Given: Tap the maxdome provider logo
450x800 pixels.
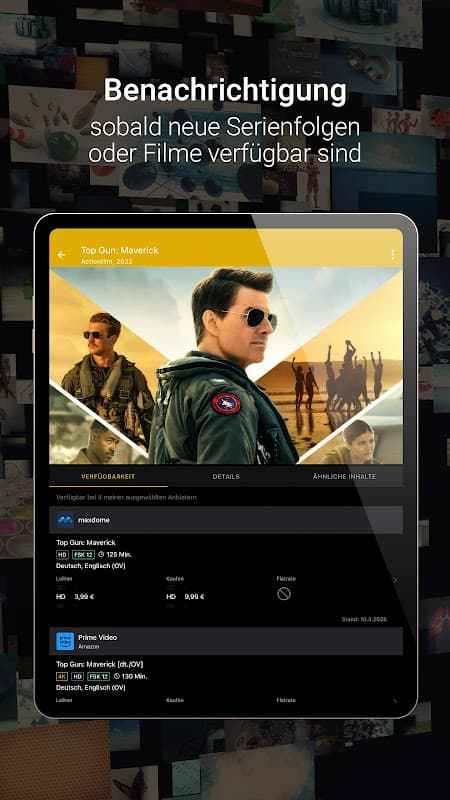Looking at the screenshot, I should (x=65, y=520).
